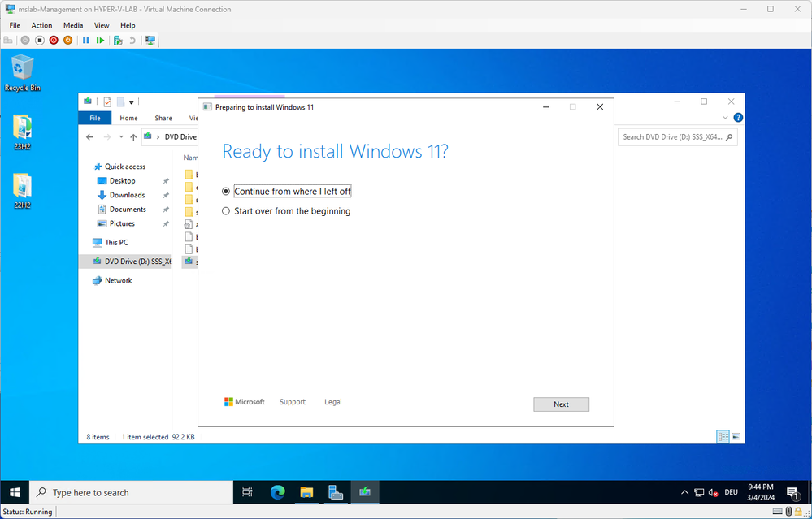Select the 23H2 folder on desktop
Screen dimensions: 812x519
pyautogui.click(x=22, y=132)
